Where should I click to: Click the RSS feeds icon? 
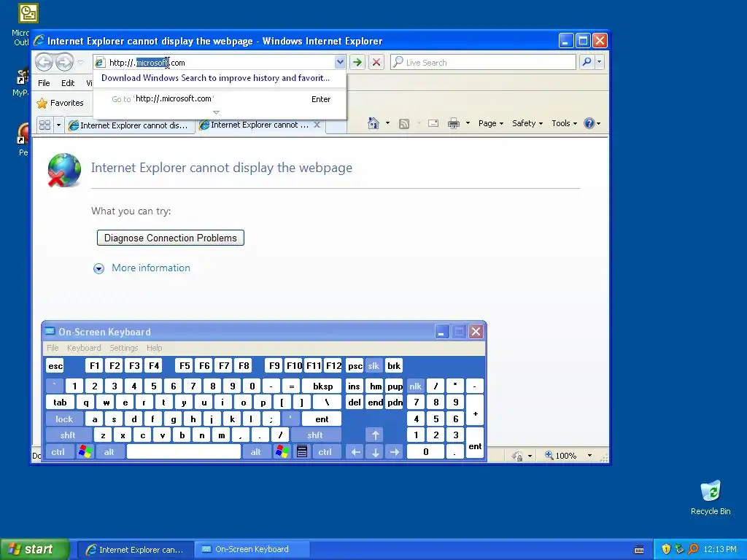(x=404, y=124)
